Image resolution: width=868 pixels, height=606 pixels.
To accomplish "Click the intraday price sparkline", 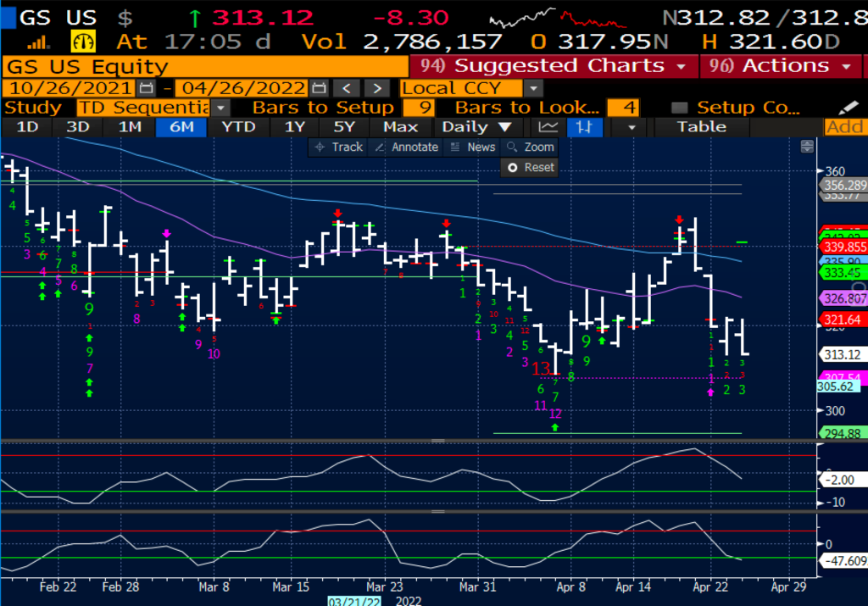I will (558, 19).
